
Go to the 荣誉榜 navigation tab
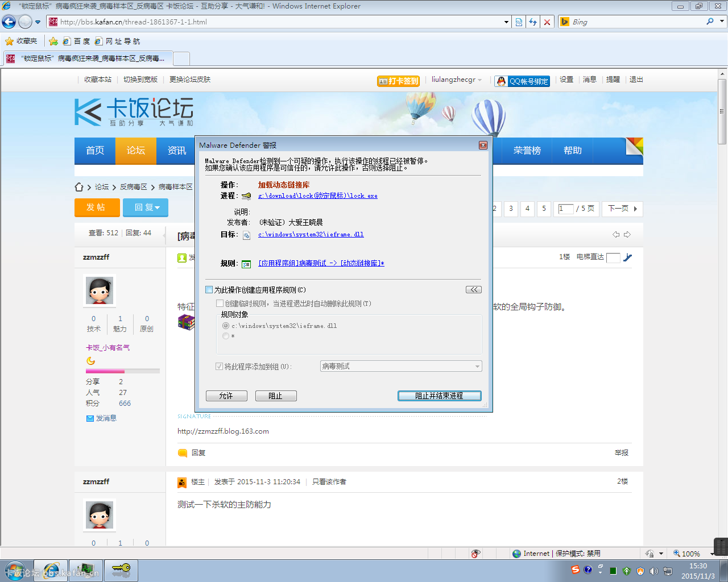(x=527, y=151)
